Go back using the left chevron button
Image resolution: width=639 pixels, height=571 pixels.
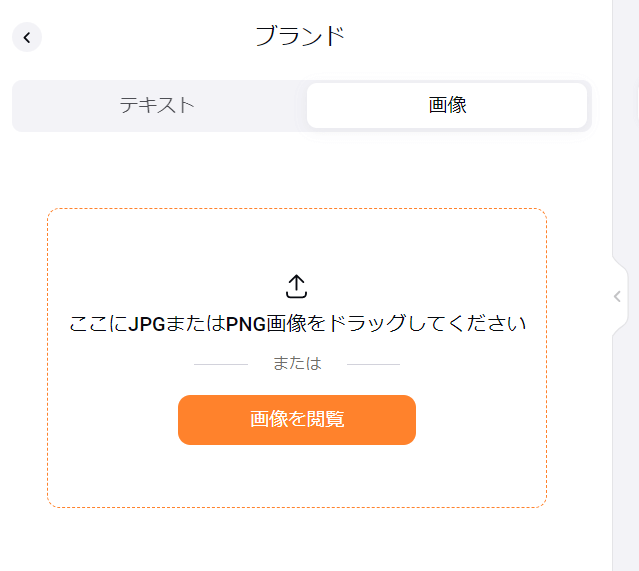click(x=27, y=37)
